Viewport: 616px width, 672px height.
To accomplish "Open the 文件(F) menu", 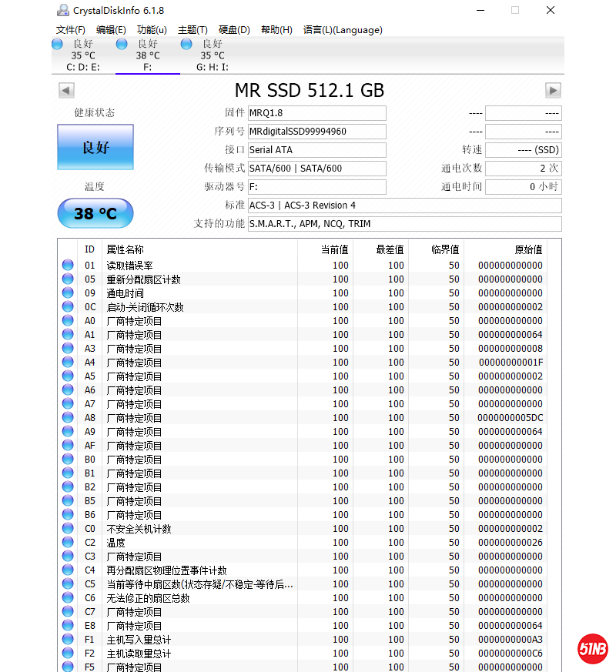I will pos(71,30).
